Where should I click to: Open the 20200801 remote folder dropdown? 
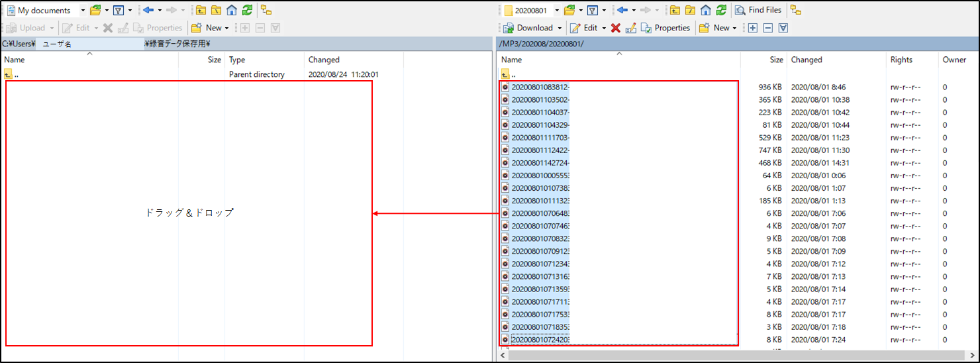[557, 10]
